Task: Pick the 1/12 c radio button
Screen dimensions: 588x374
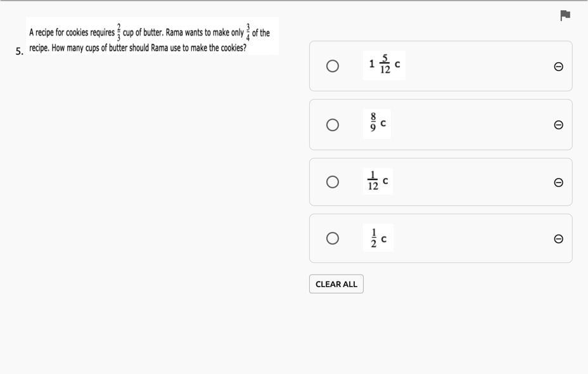Action: [x=333, y=182]
